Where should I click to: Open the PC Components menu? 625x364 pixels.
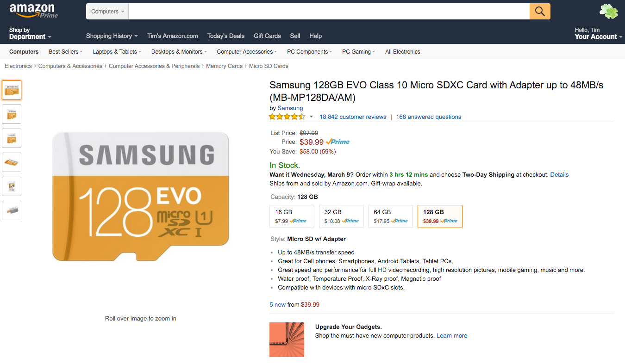tap(309, 52)
